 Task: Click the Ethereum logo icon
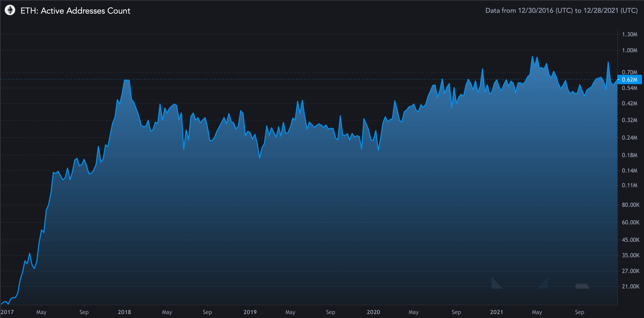(10, 10)
